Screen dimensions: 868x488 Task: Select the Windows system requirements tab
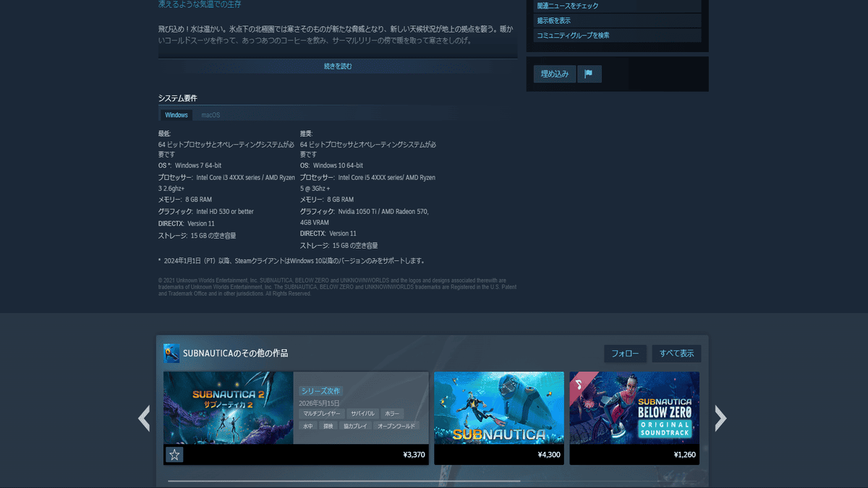[x=176, y=115]
